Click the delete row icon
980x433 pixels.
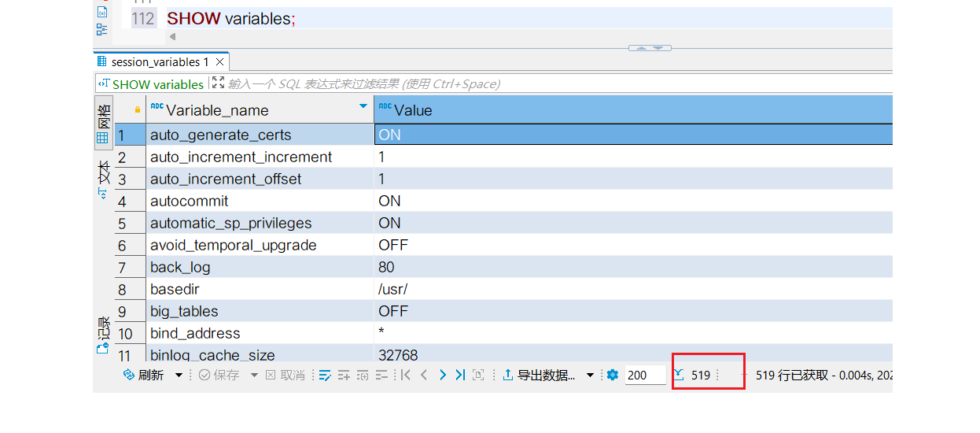point(381,376)
